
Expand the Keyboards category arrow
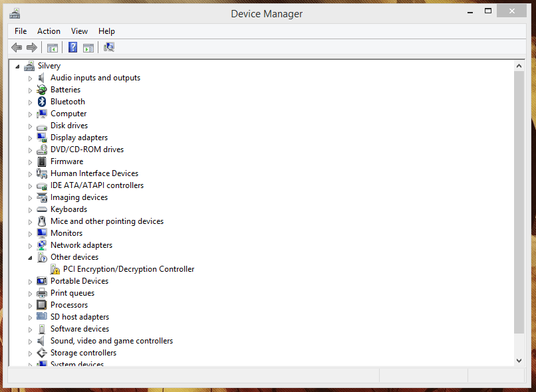tap(30, 210)
